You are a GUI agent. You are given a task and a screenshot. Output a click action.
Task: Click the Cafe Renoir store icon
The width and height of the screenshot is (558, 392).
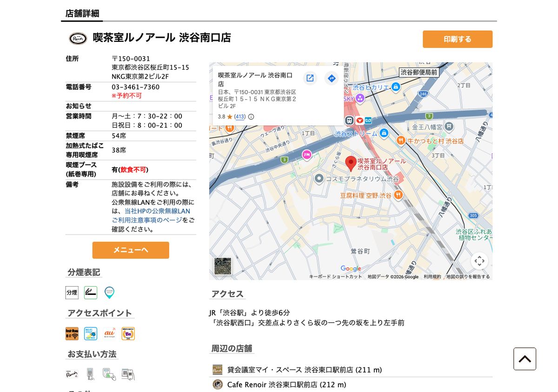[x=218, y=385]
